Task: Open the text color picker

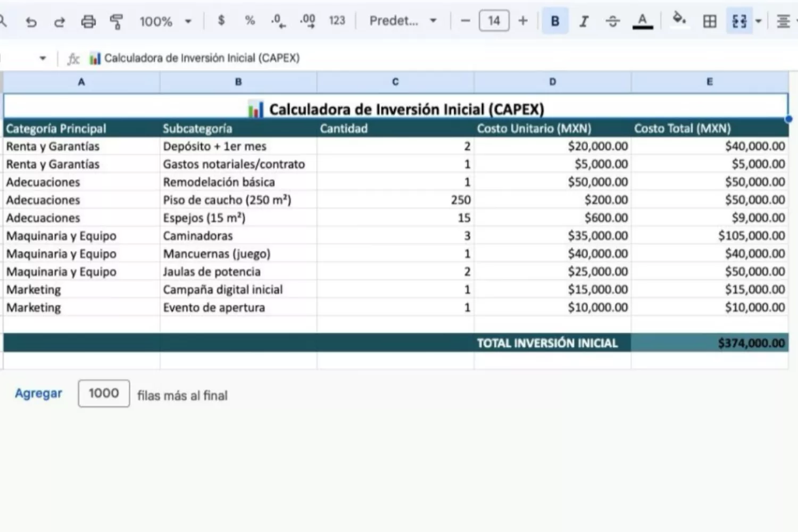Action: click(642, 21)
